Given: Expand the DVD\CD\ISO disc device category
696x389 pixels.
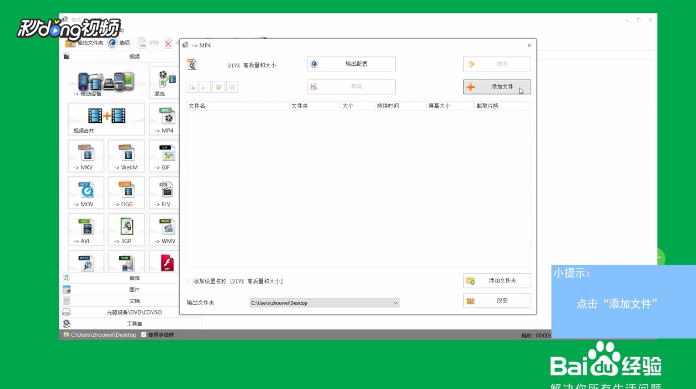Looking at the screenshot, I should [x=134, y=313].
